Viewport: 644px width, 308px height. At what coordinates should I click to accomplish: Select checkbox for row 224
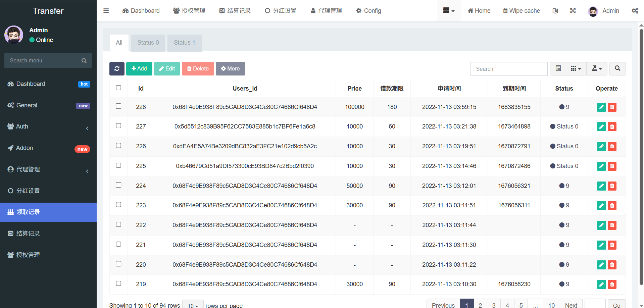tap(118, 185)
